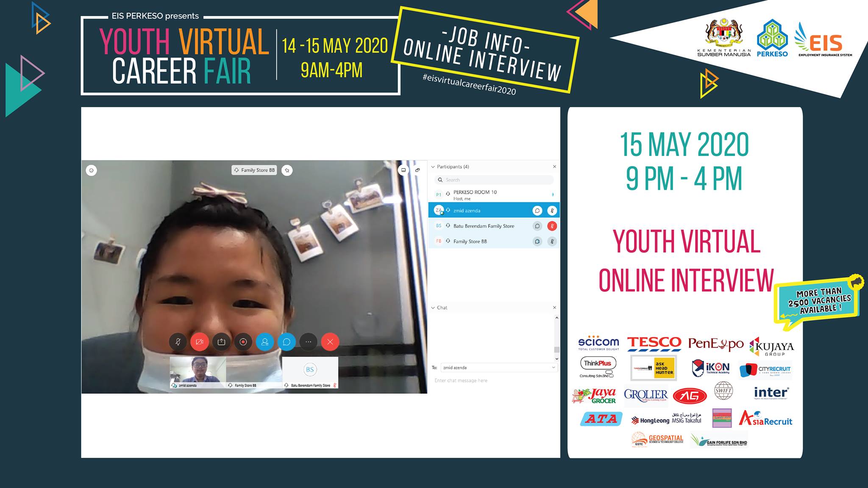Click the TESCO logo on the poster

pyautogui.click(x=654, y=344)
